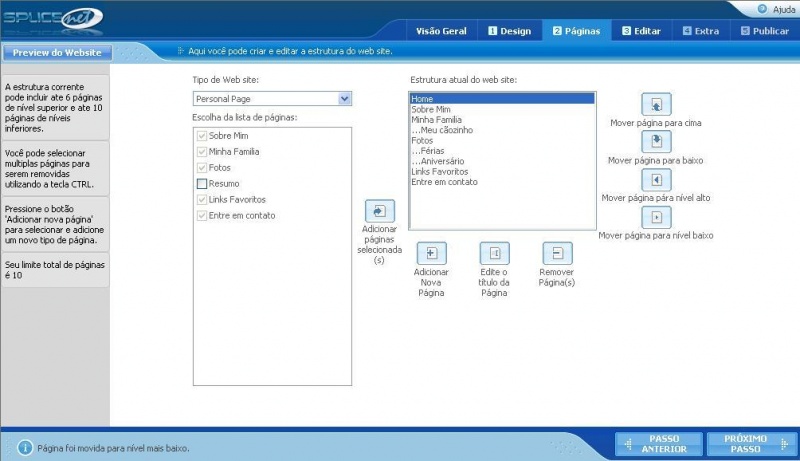Switch to the Publicar tab
The height and width of the screenshot is (461, 800).
coord(765,31)
